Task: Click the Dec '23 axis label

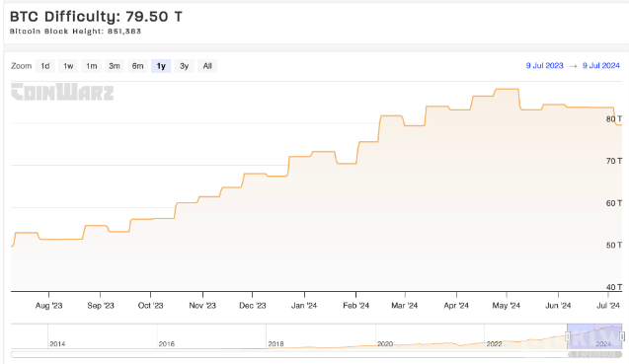Action: point(253,306)
